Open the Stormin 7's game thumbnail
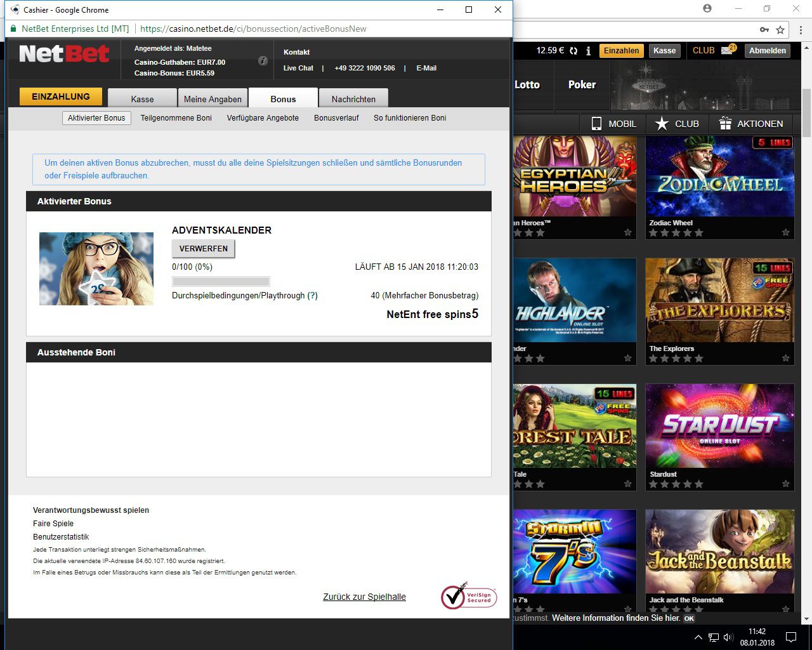Screen dimensions: 812x650 click(x=575, y=552)
